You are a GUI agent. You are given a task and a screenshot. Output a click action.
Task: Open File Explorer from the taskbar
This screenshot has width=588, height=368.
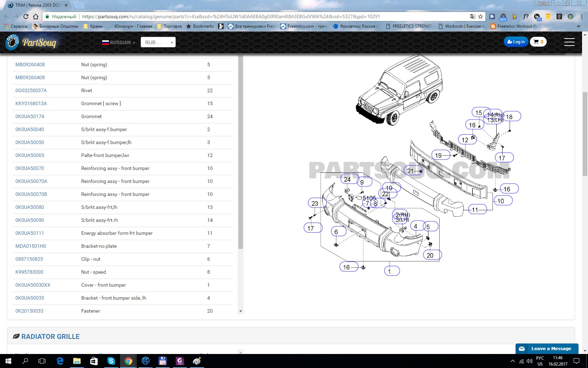coord(77,361)
